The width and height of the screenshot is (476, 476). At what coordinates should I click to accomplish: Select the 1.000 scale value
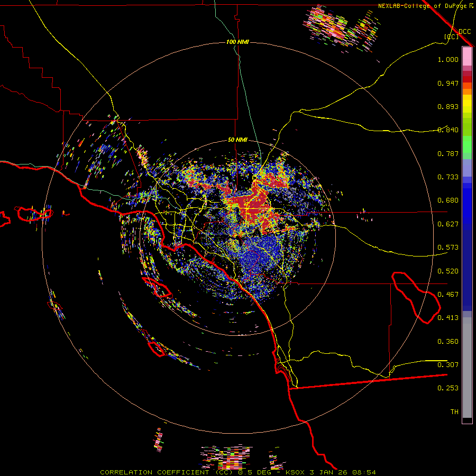(448, 59)
